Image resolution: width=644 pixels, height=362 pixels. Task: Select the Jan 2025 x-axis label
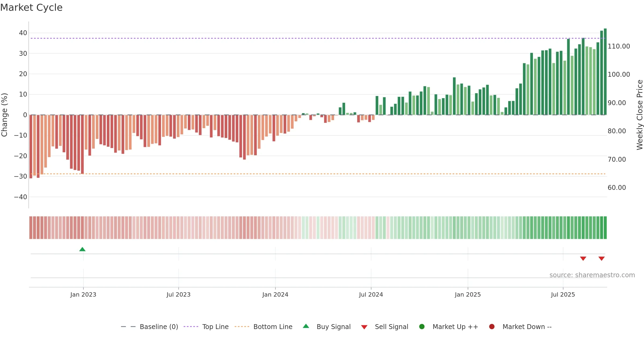[x=468, y=295]
